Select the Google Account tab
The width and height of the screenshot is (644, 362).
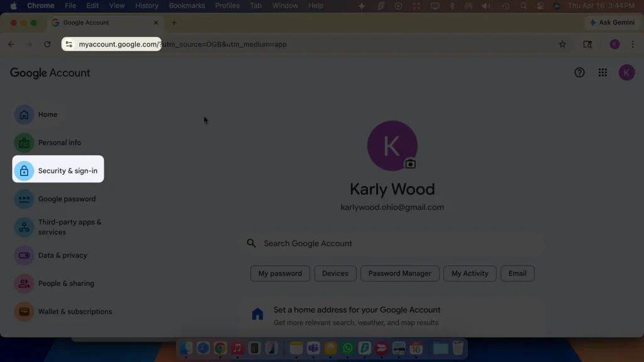pyautogui.click(x=105, y=23)
